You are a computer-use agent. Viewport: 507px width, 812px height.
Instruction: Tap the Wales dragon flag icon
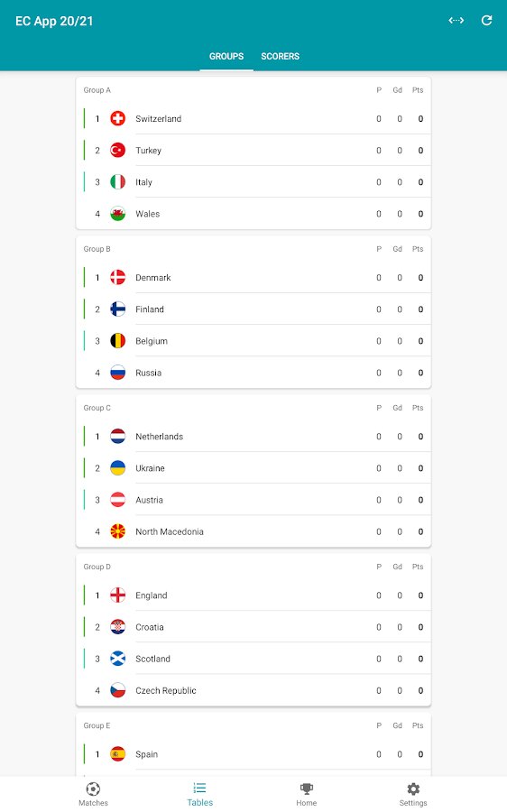coord(118,214)
